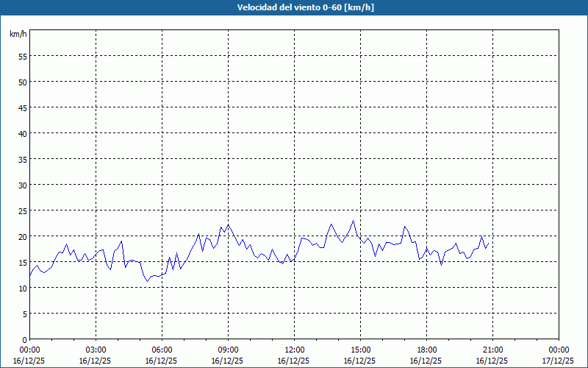Click the 'km/h' unit label on the Y axis

point(18,35)
